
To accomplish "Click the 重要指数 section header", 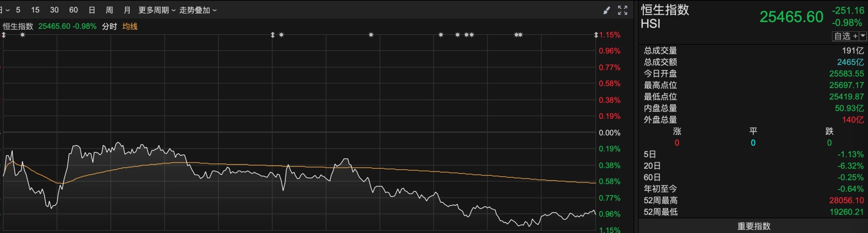I will [754, 226].
